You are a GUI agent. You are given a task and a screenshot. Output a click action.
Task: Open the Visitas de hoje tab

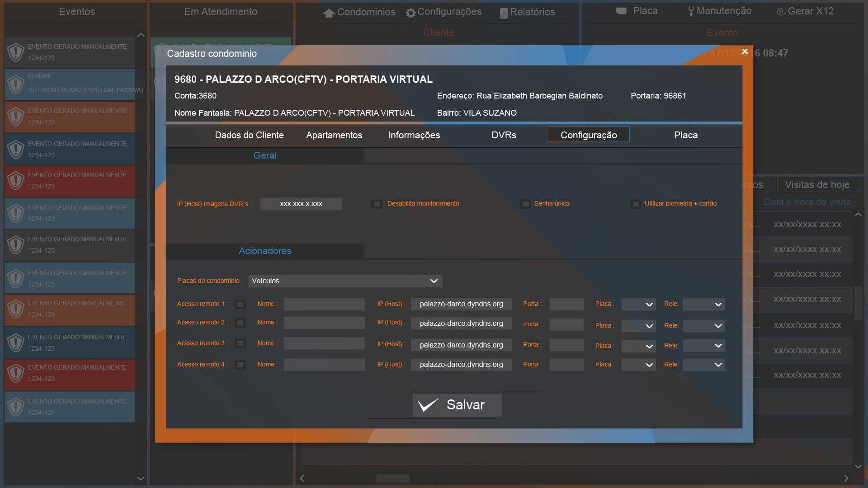817,184
